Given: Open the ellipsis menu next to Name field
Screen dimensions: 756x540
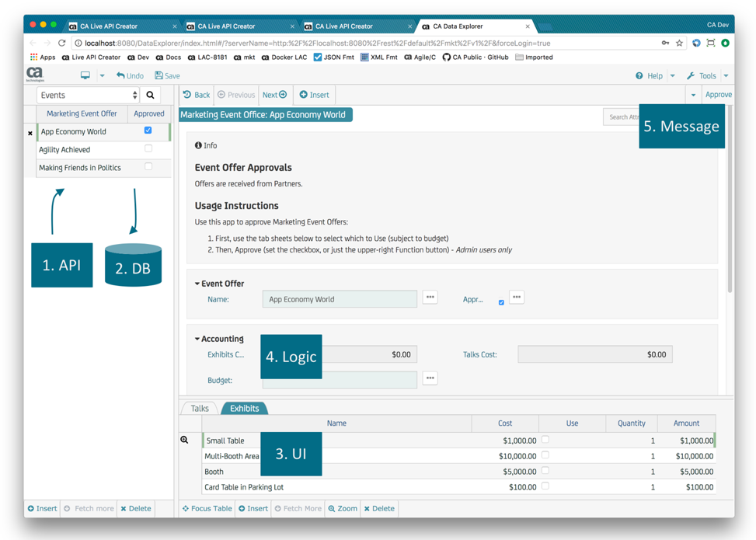Looking at the screenshot, I should [x=430, y=298].
